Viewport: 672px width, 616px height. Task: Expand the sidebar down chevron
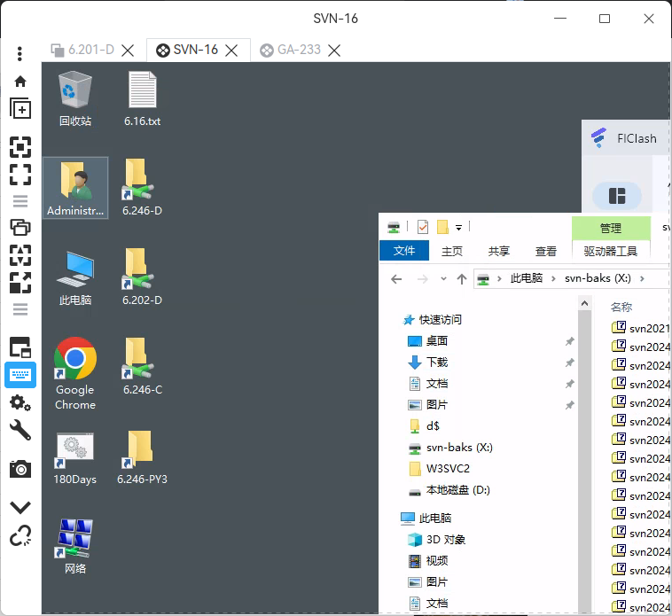20,507
